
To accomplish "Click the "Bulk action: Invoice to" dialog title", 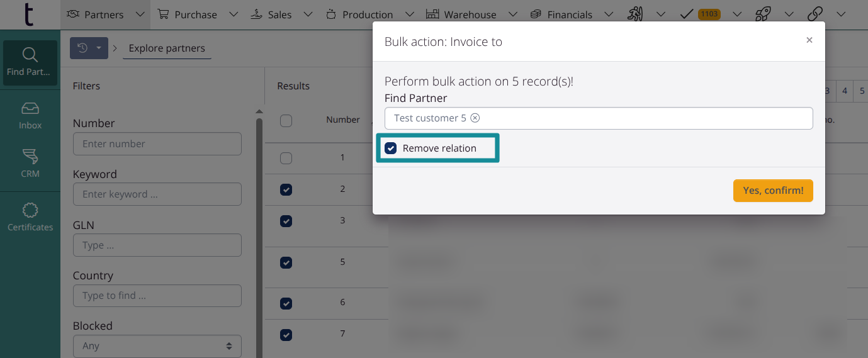I will coord(443,42).
